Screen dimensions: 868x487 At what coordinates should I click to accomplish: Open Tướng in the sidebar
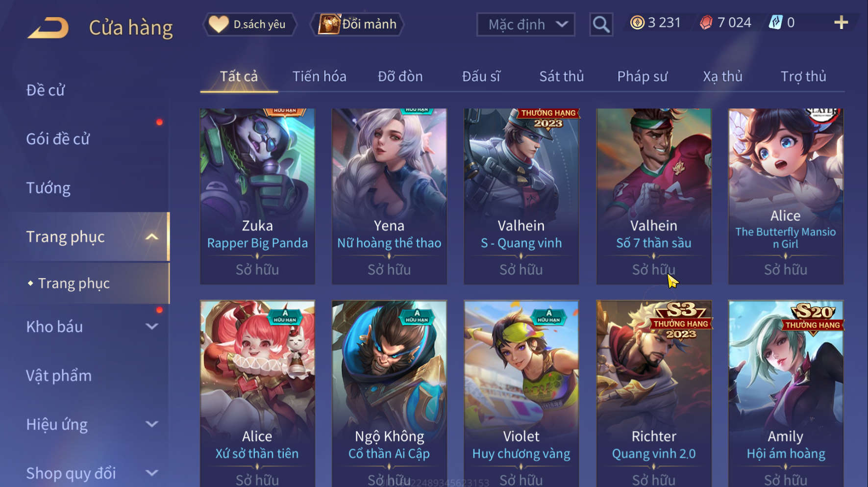[x=48, y=188]
